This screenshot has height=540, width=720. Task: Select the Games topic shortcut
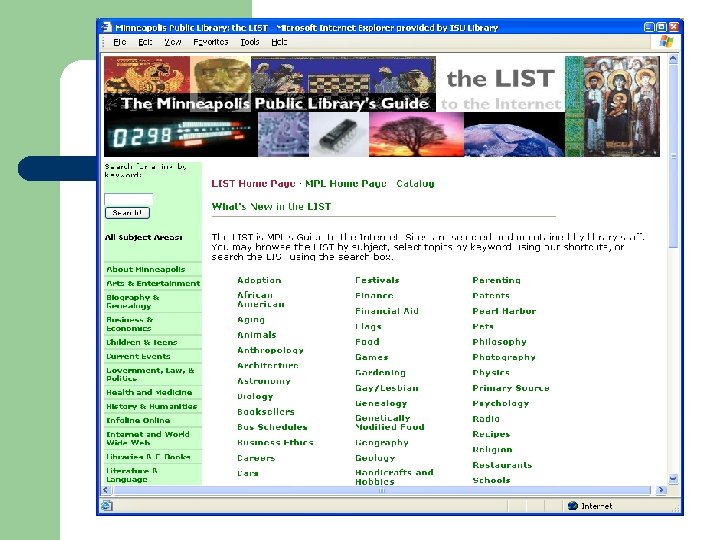click(x=372, y=357)
